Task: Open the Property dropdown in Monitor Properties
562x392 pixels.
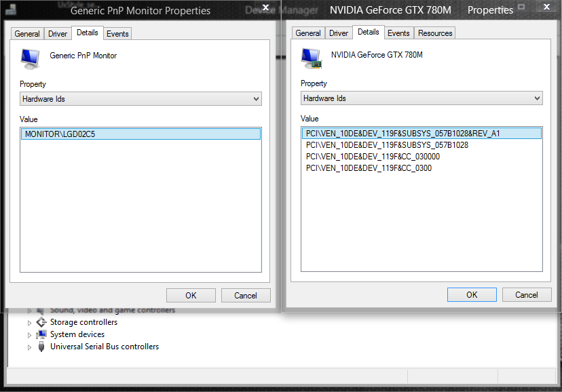Action: [x=140, y=99]
